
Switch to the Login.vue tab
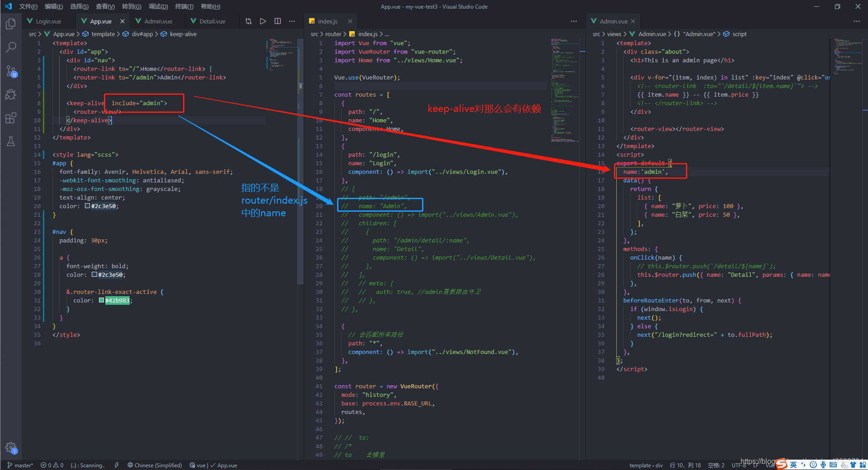48,21
